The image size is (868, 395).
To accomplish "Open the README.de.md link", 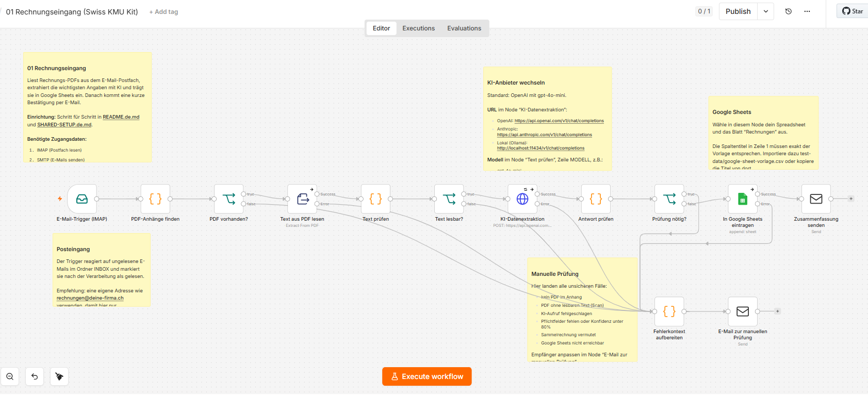I will pyautogui.click(x=121, y=117).
